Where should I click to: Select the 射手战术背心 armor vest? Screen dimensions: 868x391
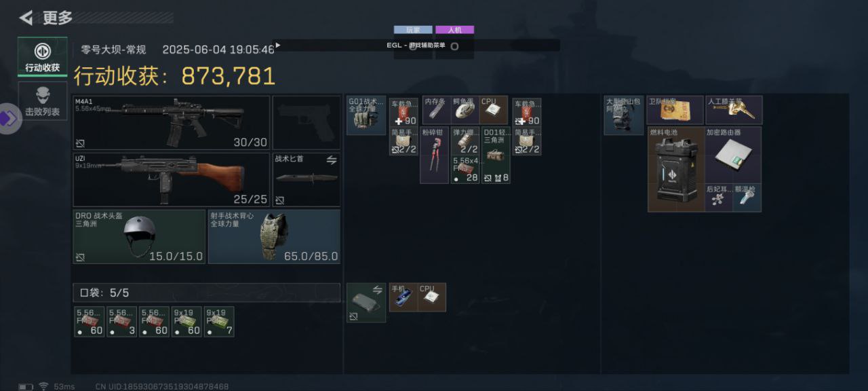coord(274,236)
